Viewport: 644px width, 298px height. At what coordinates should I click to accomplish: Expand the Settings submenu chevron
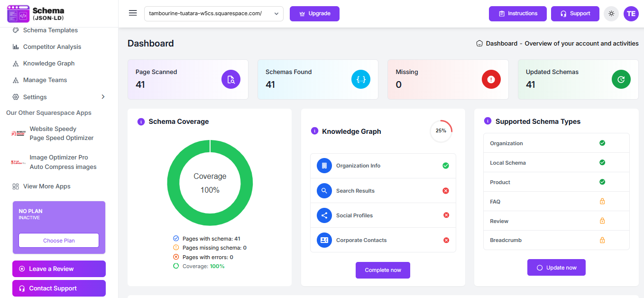pos(103,97)
